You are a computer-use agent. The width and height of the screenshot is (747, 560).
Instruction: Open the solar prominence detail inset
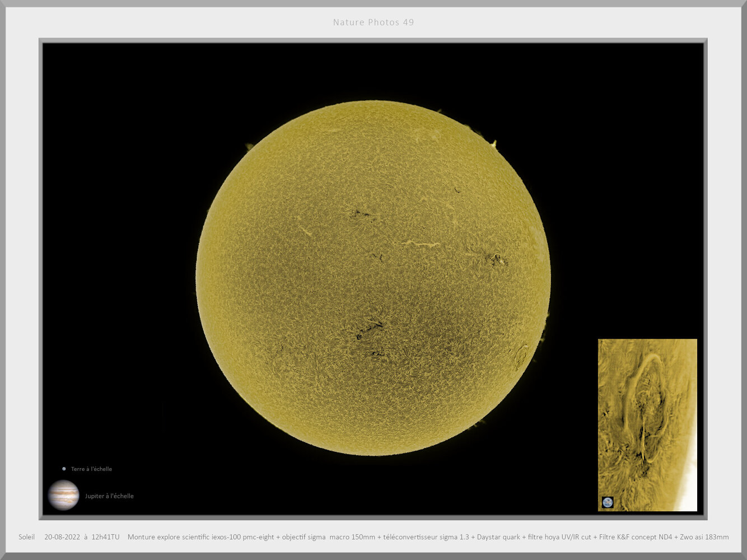647,426
